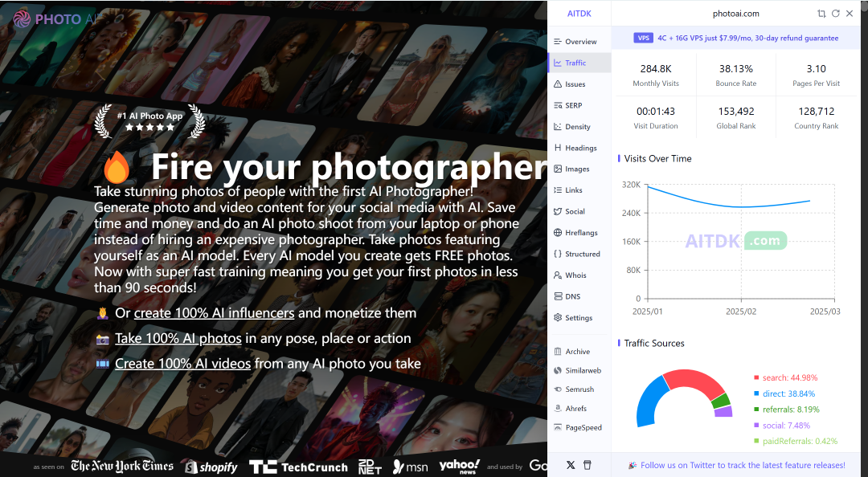Click the VPS badge in banner
Screen dimensions: 868x477
pyautogui.click(x=643, y=39)
